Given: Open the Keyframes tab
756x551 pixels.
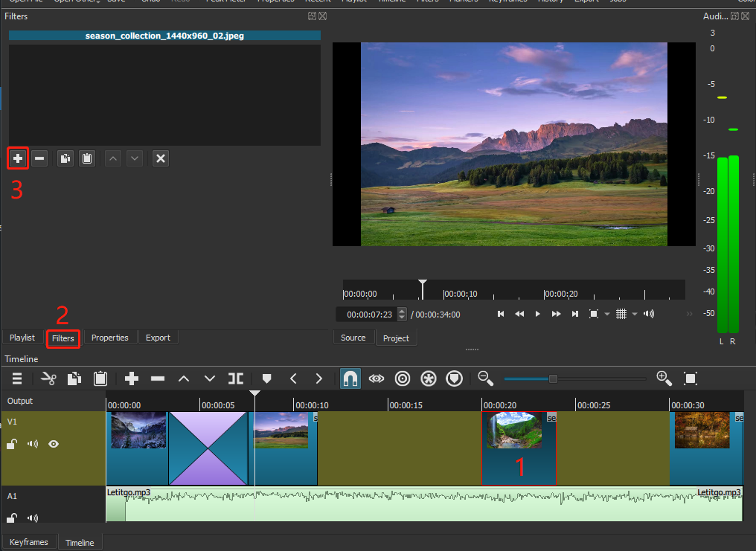Looking at the screenshot, I should coord(29,542).
